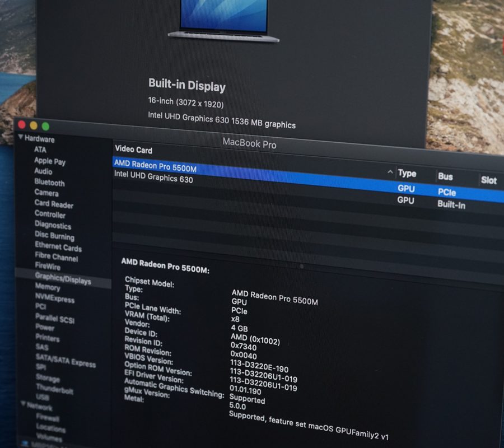Select Storage in the sidebar
Screen dimensions: 504x448
point(48,378)
